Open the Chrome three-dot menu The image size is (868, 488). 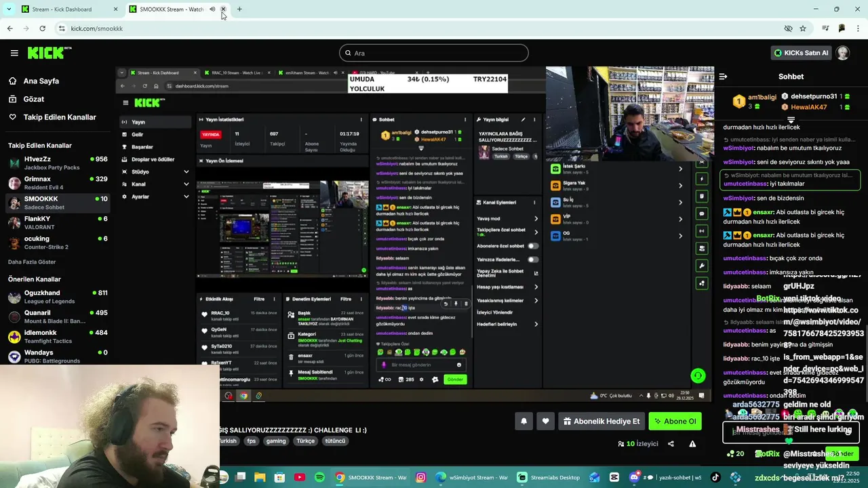click(859, 28)
